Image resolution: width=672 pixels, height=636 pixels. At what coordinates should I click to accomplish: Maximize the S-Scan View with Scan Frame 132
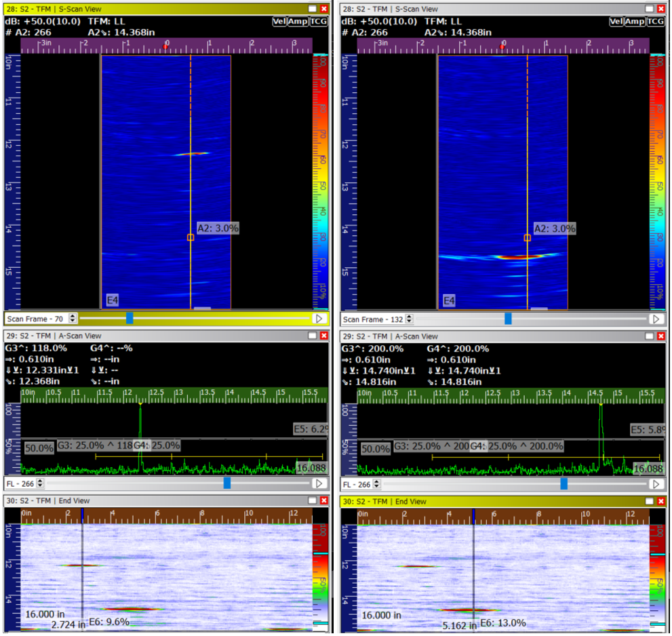tap(650, 9)
